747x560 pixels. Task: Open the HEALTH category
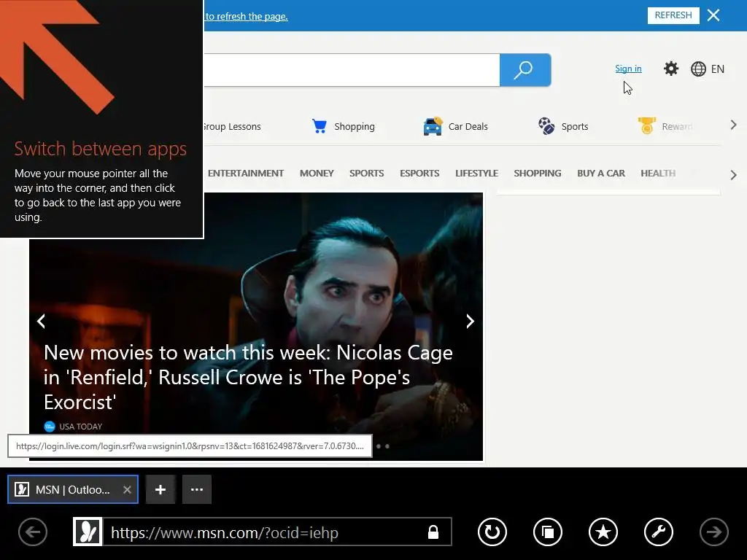click(658, 174)
